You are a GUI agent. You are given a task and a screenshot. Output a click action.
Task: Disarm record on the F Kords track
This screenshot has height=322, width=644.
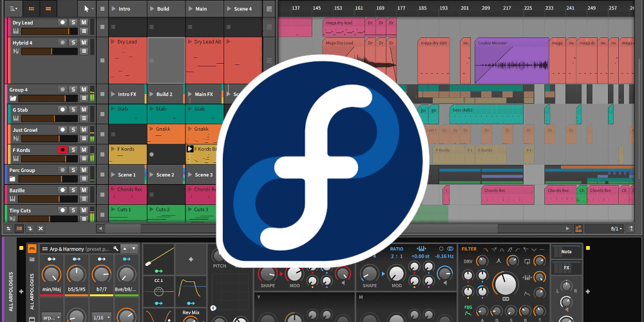62,150
